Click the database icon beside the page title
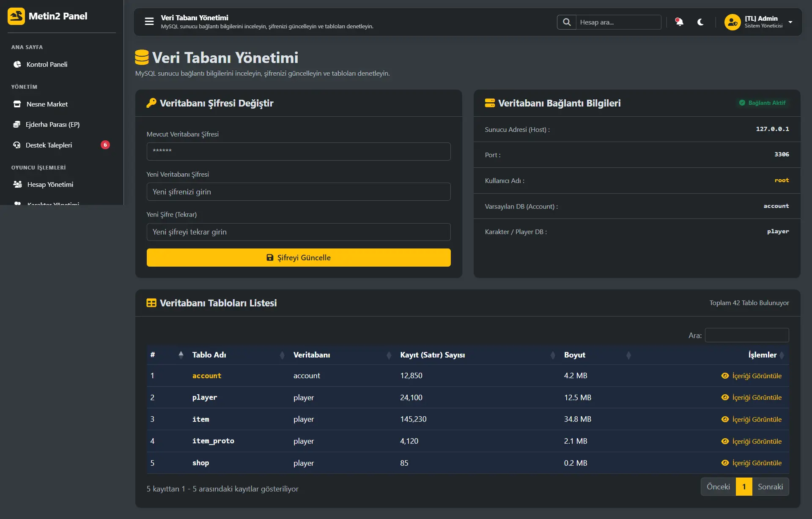 click(142, 57)
